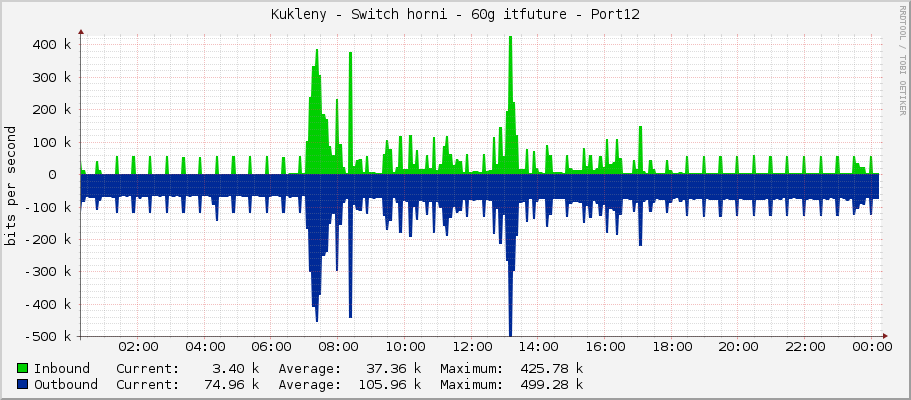
Task: Click the '-300 k' y-axis label
Action: point(48,272)
